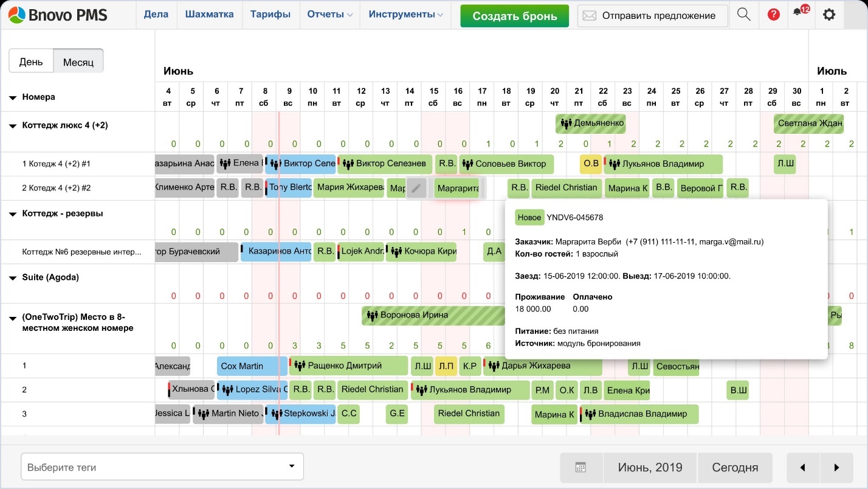Switch view to Месяц
The height and width of the screenshot is (489, 868).
click(x=78, y=61)
